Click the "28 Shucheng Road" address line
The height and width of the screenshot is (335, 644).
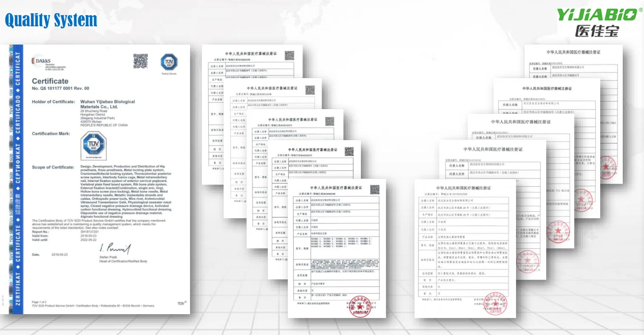[x=94, y=111]
